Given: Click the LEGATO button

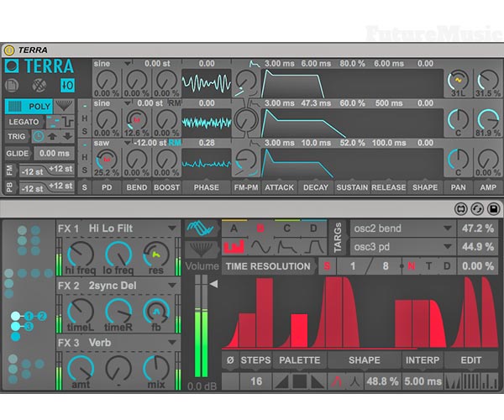Looking at the screenshot, I should 24,122.
